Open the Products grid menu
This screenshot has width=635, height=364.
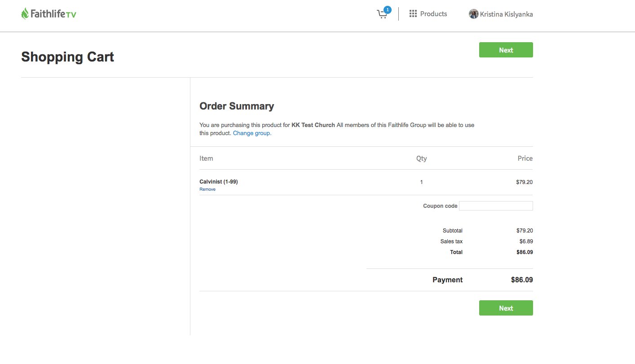[x=428, y=14]
